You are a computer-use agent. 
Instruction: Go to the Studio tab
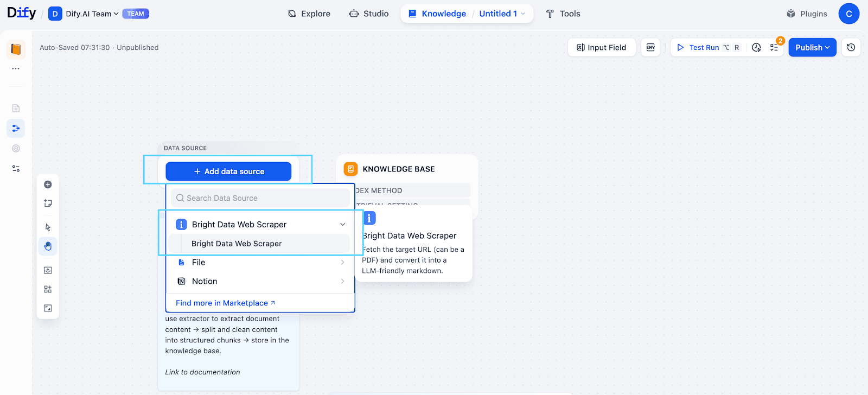point(369,14)
